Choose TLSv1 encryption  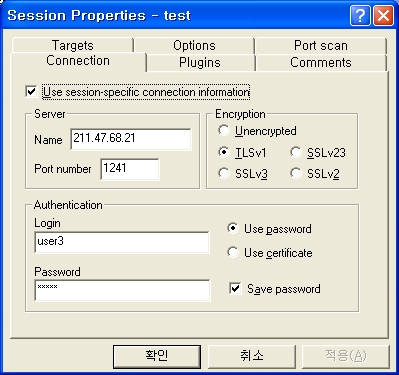pos(224,152)
